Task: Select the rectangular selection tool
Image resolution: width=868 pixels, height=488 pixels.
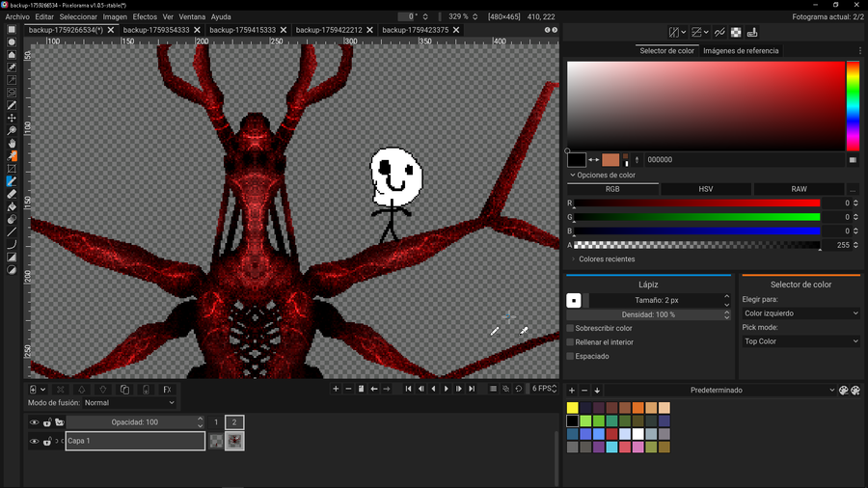Action: (x=12, y=29)
